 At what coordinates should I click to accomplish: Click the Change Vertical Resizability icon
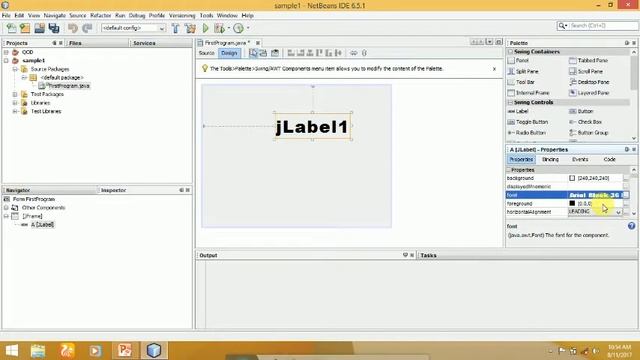[x=364, y=53]
